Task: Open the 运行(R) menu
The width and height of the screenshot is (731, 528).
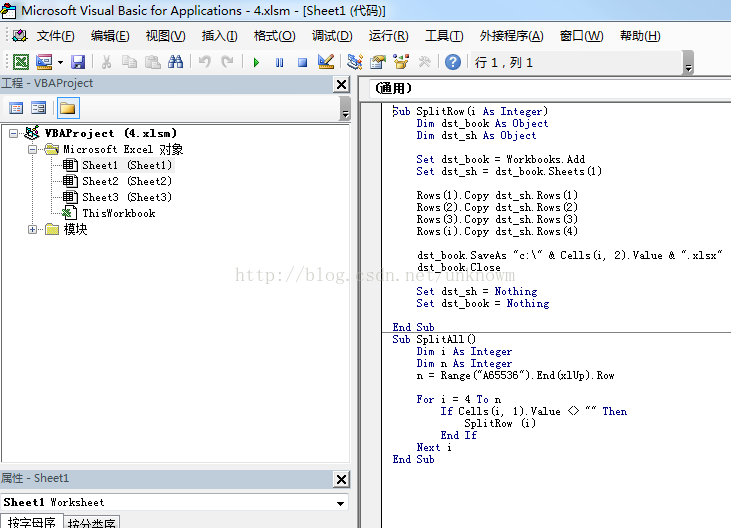Action: (388, 36)
